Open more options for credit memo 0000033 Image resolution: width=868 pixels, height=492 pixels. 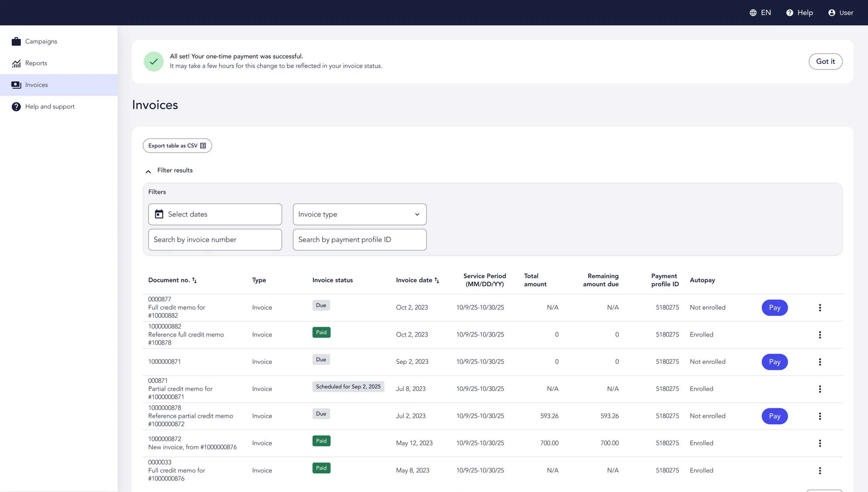[820, 470]
